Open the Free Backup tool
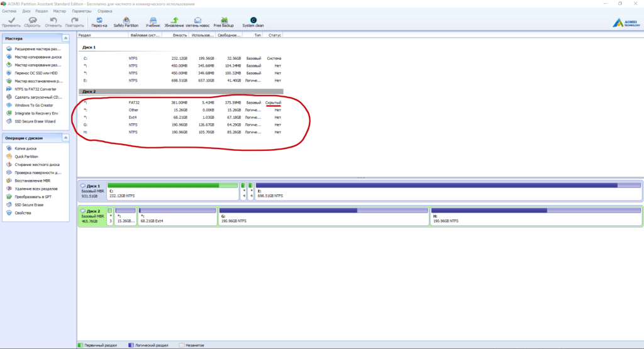 223,21
